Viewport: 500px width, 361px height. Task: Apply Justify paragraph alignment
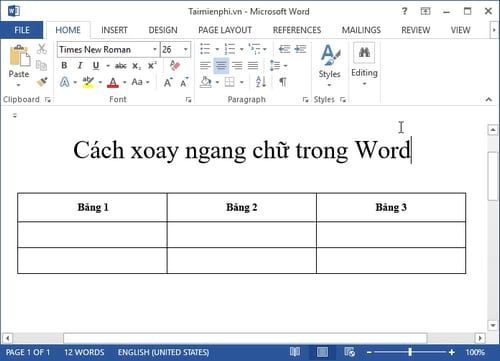(253, 65)
